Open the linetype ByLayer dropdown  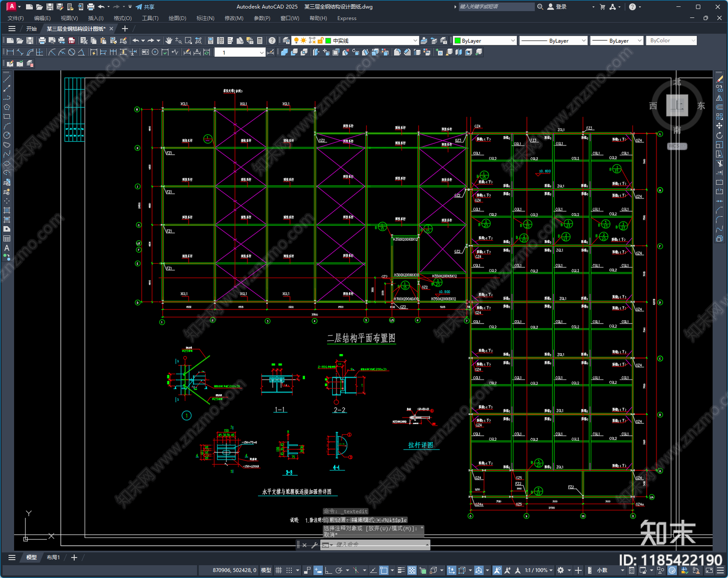(x=553, y=41)
